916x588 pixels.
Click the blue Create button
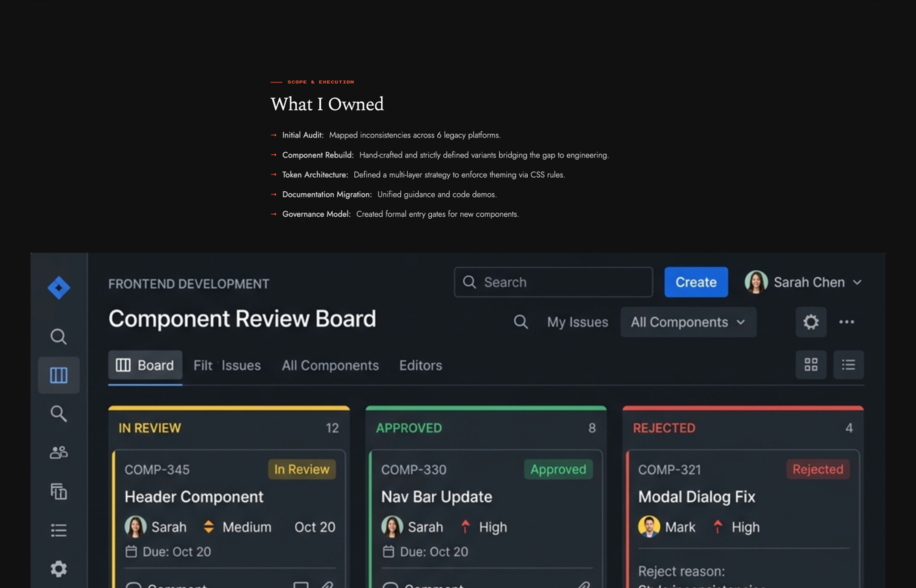point(696,282)
